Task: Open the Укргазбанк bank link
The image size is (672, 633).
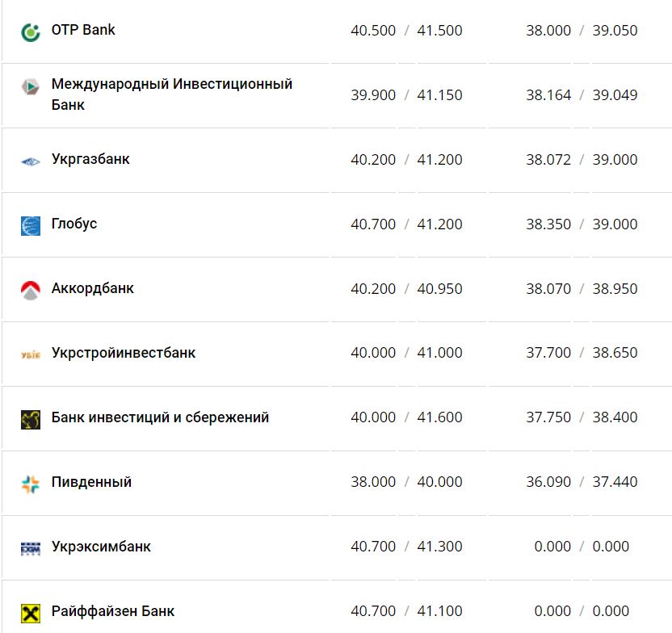Action: 90,159
